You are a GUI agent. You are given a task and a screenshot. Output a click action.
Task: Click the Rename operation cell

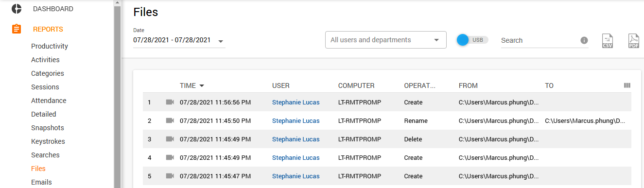416,120
